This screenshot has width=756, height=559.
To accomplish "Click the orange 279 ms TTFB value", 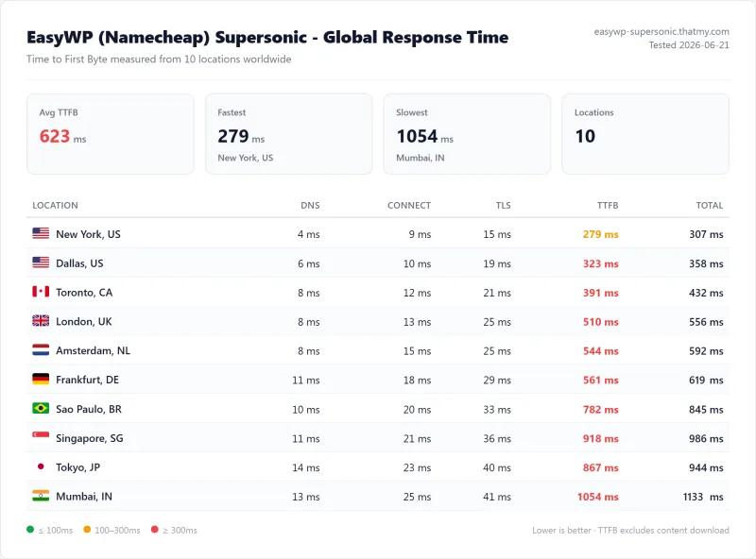I will click(600, 234).
